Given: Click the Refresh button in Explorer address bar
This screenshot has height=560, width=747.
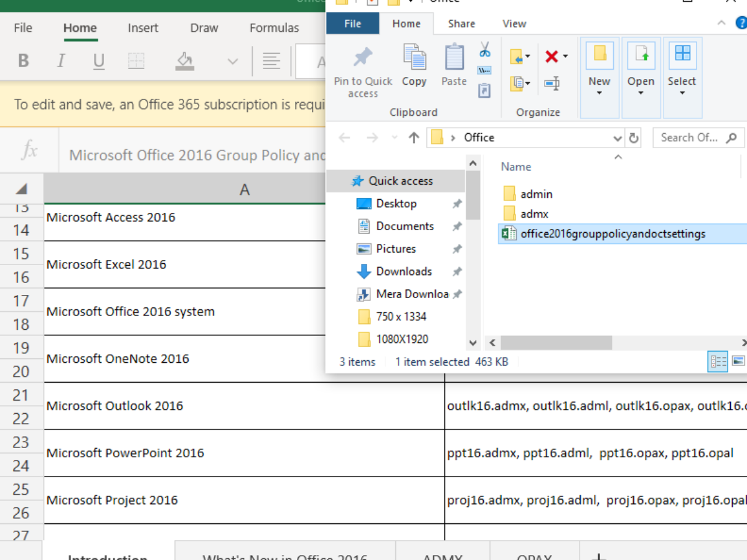Looking at the screenshot, I should (x=634, y=138).
